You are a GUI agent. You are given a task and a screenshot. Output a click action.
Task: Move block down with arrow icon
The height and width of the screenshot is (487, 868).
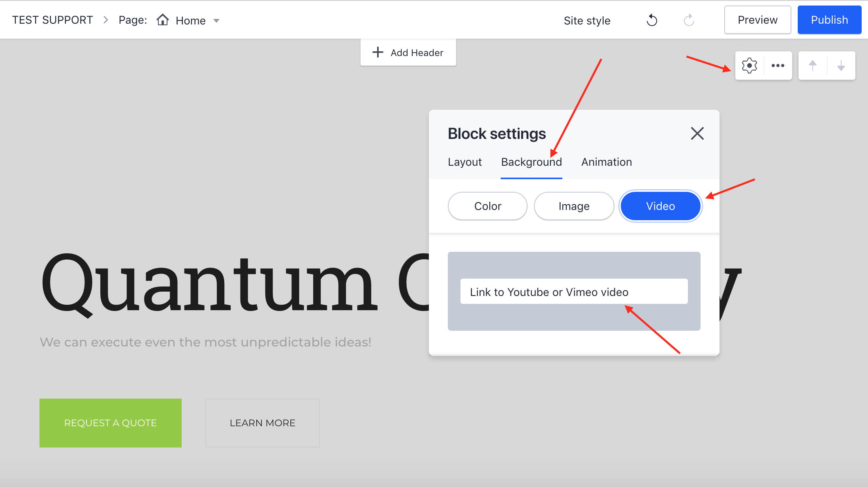[x=841, y=66]
